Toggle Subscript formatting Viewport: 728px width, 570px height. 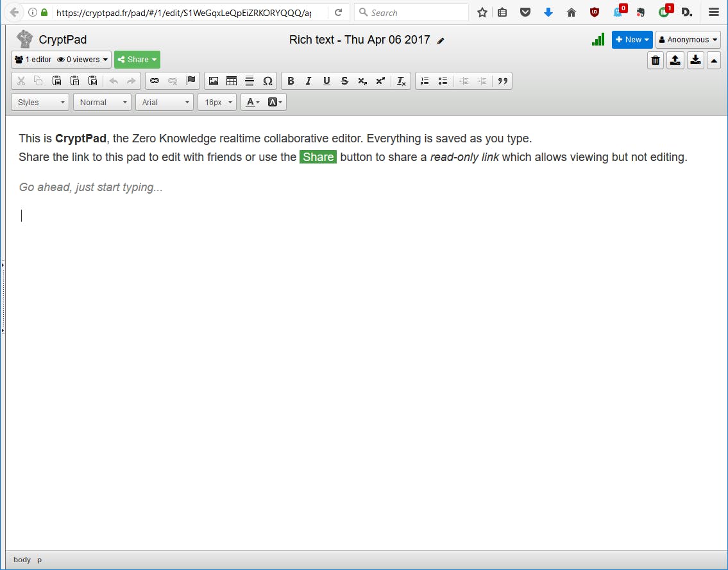click(x=362, y=81)
